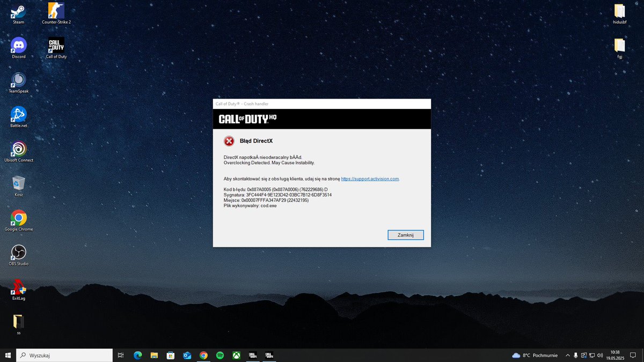Select the TeamSpeak desktop icon
The height and width of the screenshot is (362, 644).
[18, 82]
